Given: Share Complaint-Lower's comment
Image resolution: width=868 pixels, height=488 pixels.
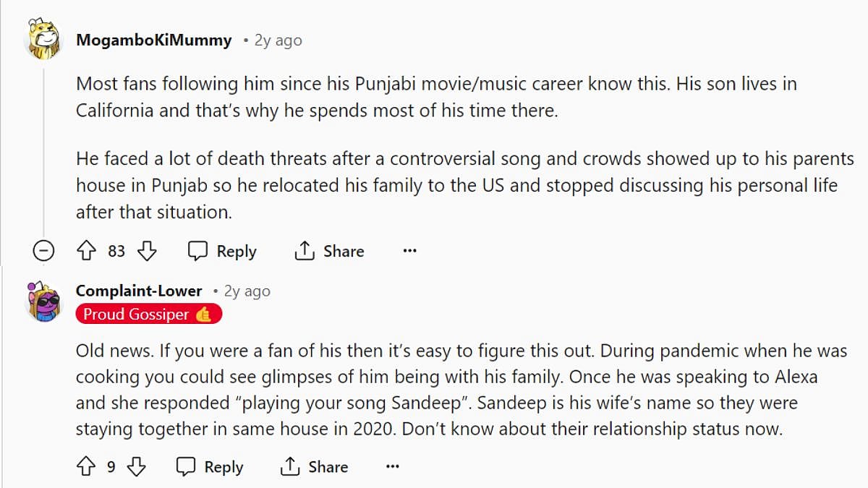Looking at the screenshot, I should pos(314,467).
